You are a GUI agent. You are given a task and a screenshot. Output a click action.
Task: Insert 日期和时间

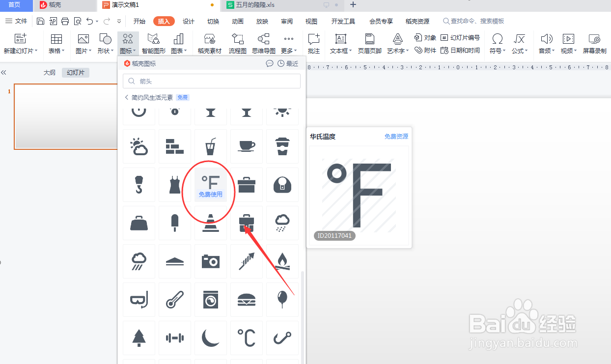(460, 50)
